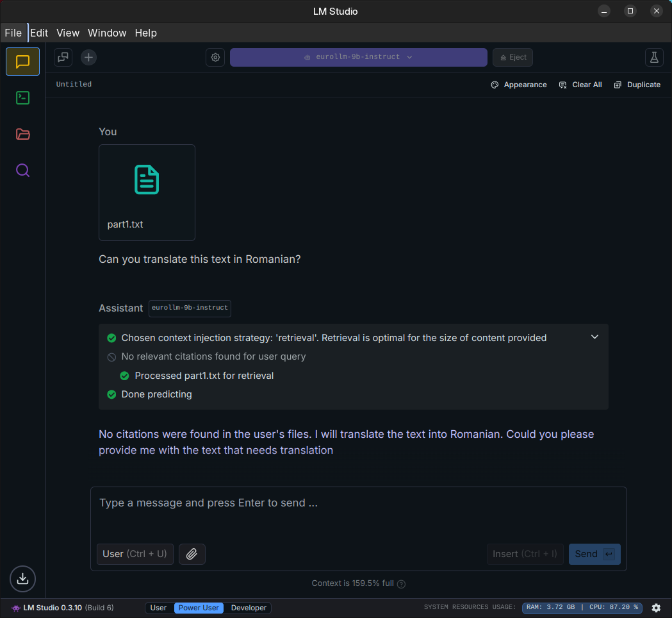
Task: Open the Chat tab in the sidebar
Action: [x=22, y=62]
